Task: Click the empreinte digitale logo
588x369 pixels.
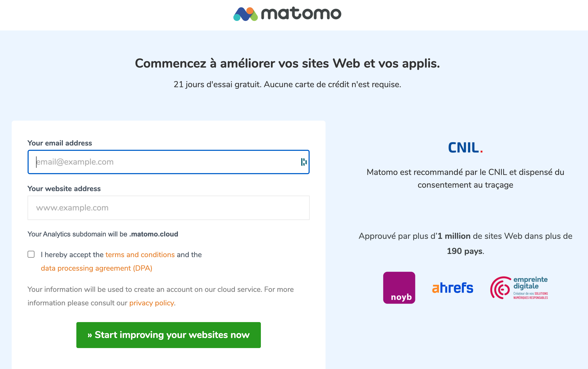Action: (519, 288)
